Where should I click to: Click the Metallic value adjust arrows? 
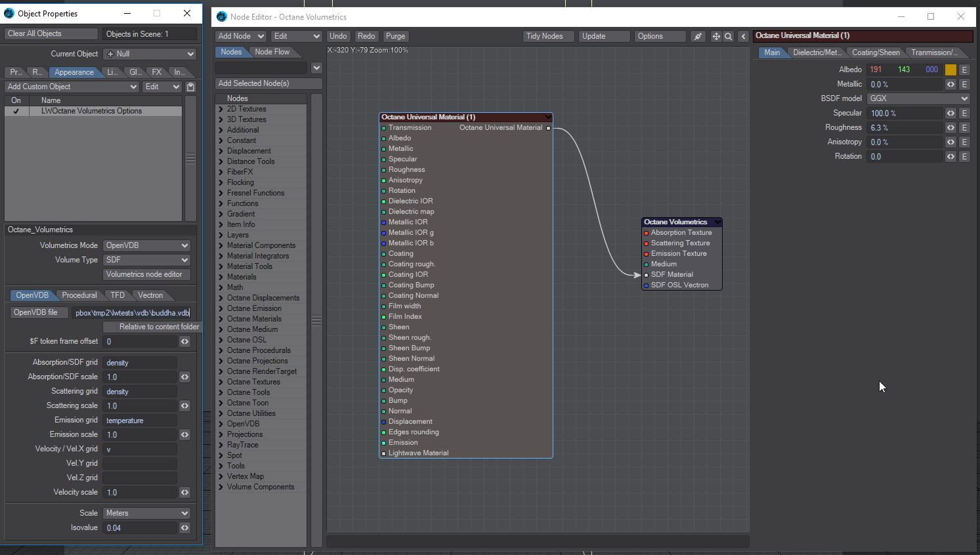[x=950, y=84]
